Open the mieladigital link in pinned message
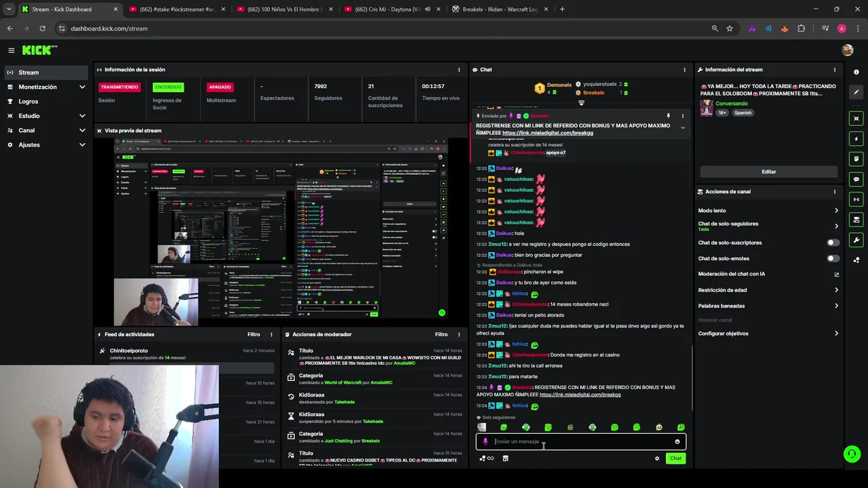Image resolution: width=868 pixels, height=488 pixels. 547,133
